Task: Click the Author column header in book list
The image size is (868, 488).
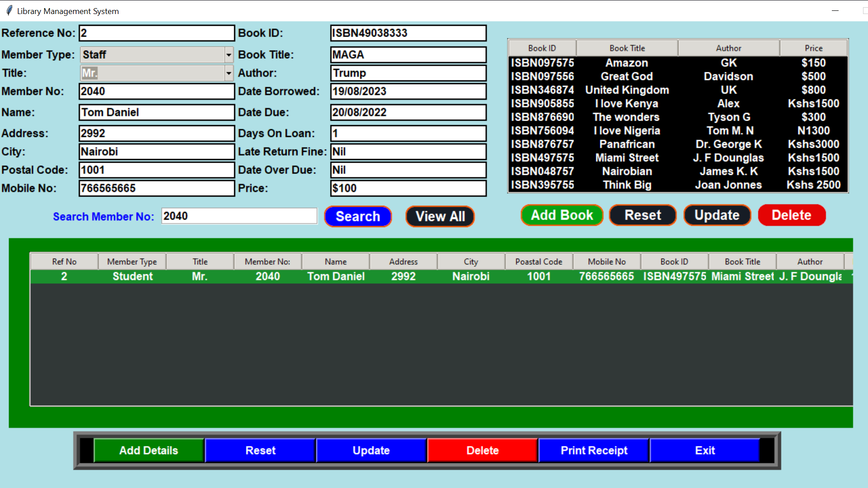Action: point(728,48)
